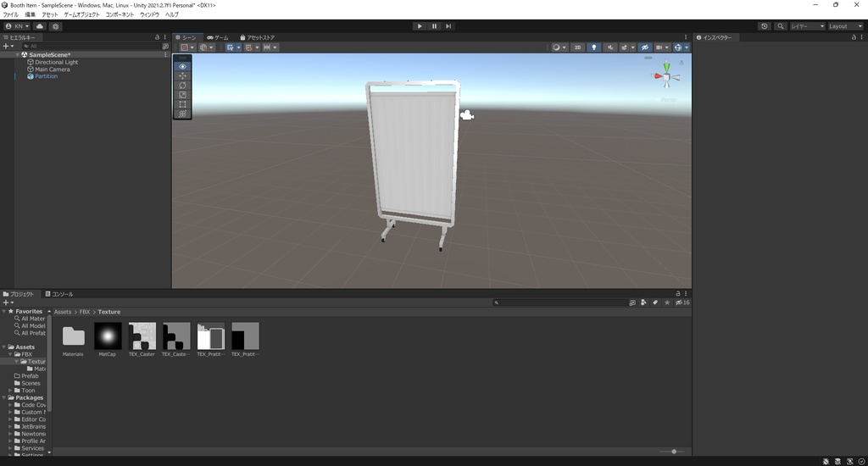Screen dimensions: 868x466
Task: Open the コンポーネント menu
Action: [x=120, y=15]
